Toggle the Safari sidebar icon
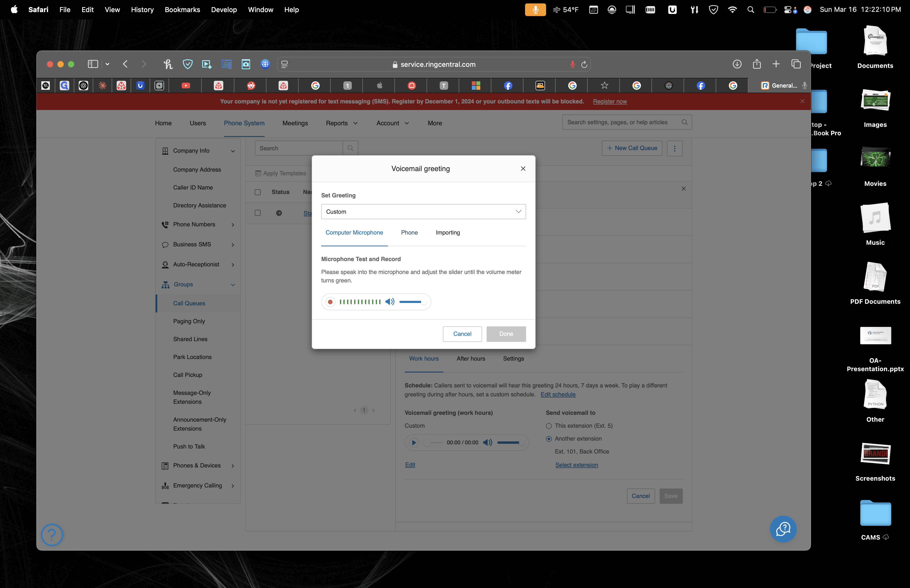The image size is (910, 588). tap(93, 64)
